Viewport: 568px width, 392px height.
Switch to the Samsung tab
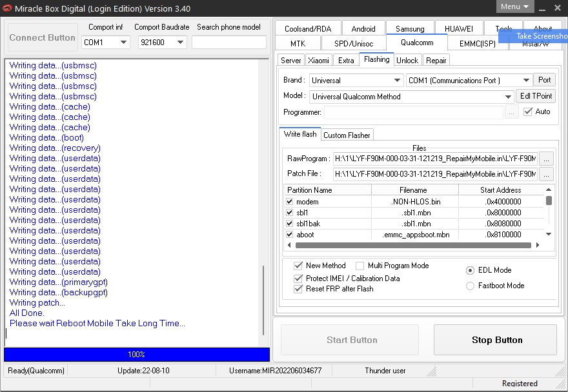point(410,28)
